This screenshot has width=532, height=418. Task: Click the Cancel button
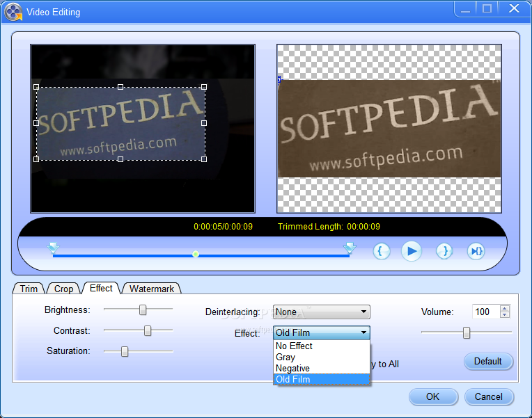[489, 396]
